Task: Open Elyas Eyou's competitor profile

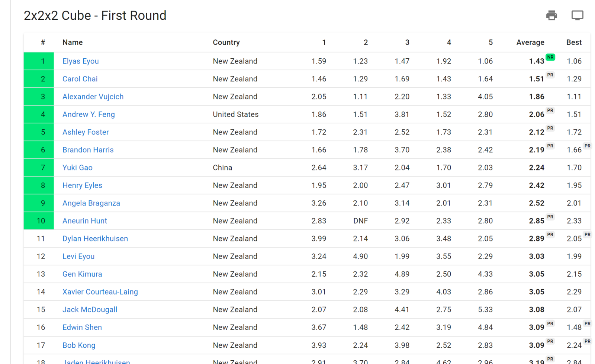Action: (80, 61)
